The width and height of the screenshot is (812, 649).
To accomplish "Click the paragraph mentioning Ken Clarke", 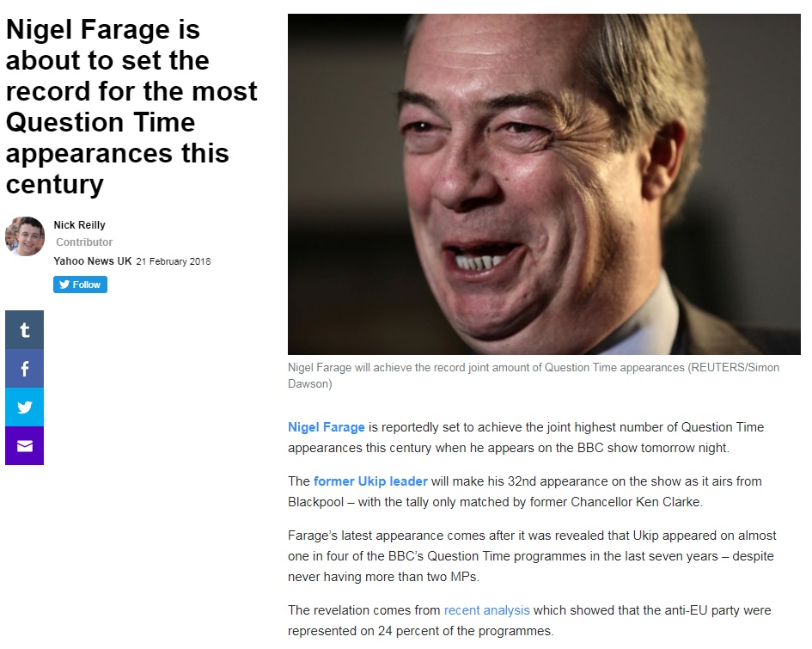I will coord(525,492).
